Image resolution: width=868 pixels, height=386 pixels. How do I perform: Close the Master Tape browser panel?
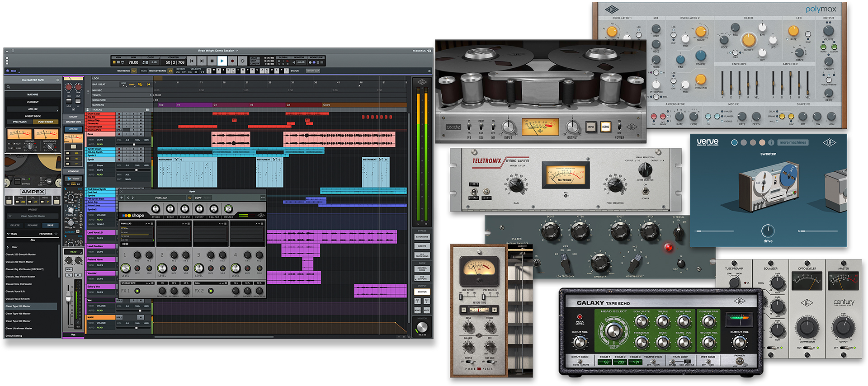[57, 80]
